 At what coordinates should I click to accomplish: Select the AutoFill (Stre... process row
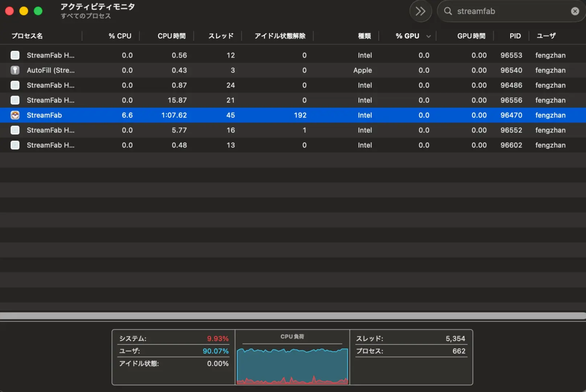pyautogui.click(x=293, y=70)
